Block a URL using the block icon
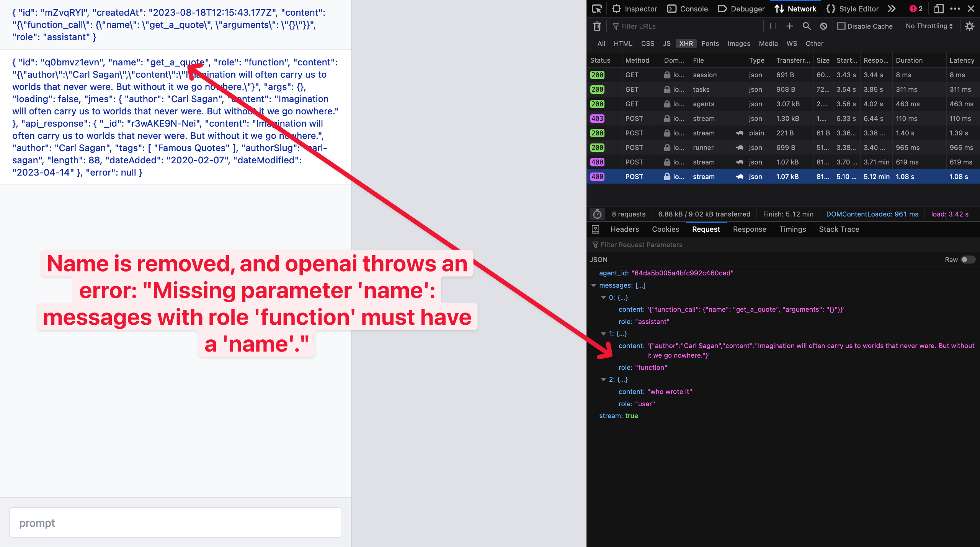The height and width of the screenshot is (547, 980). point(823,26)
